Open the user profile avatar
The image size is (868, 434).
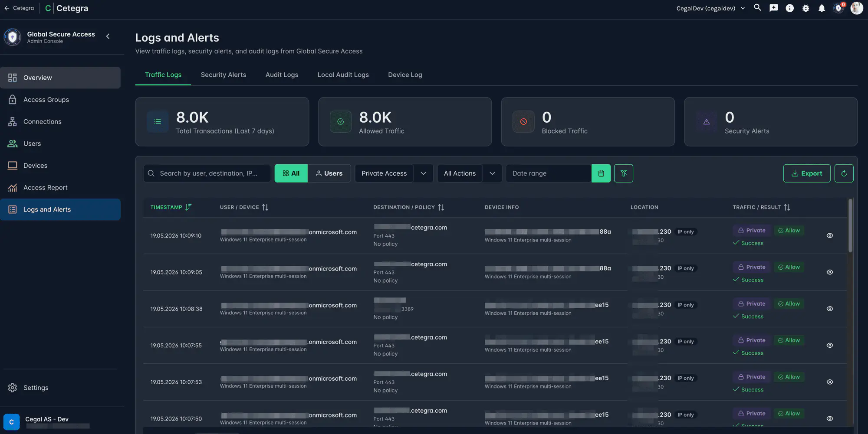coord(857,8)
